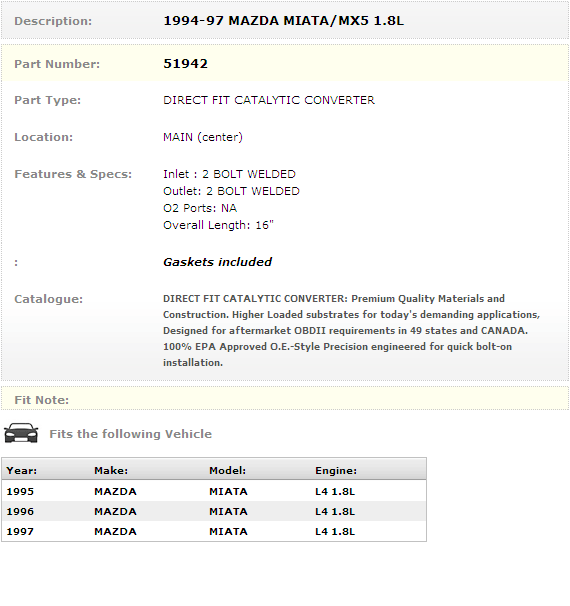This screenshot has width=570, height=606.
Task: Click the Features & Specs: label
Action: pos(73,174)
